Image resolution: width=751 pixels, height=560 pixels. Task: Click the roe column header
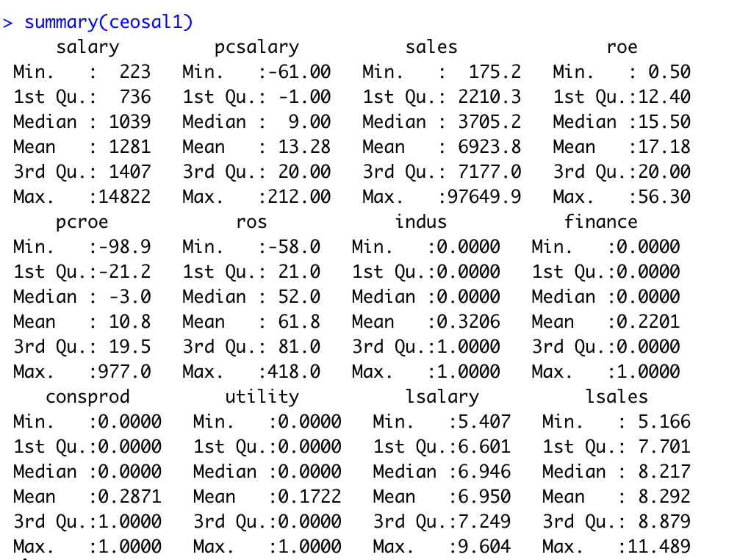[622, 46]
